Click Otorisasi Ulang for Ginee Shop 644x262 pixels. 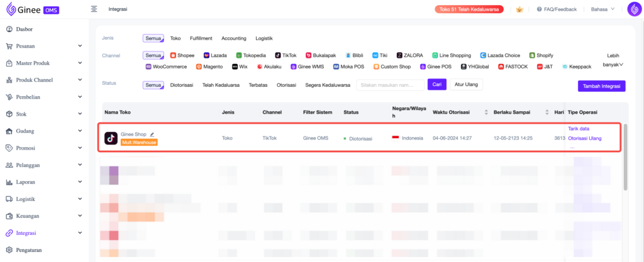[585, 138]
